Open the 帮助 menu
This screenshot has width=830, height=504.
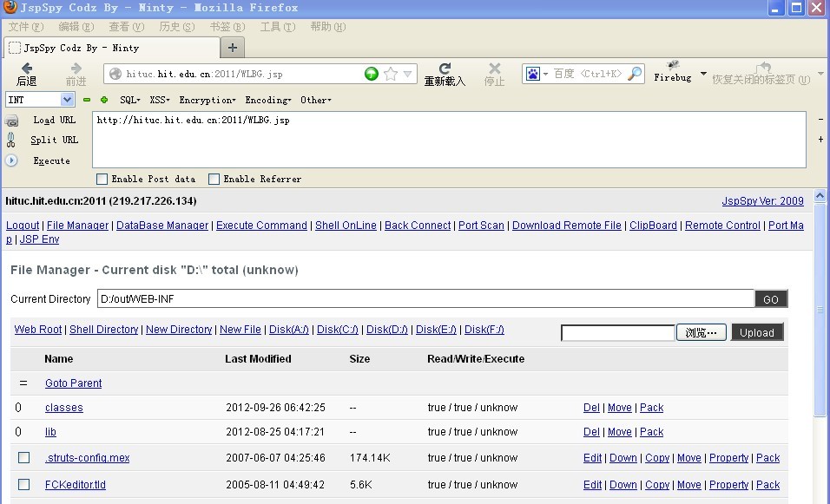(327, 27)
